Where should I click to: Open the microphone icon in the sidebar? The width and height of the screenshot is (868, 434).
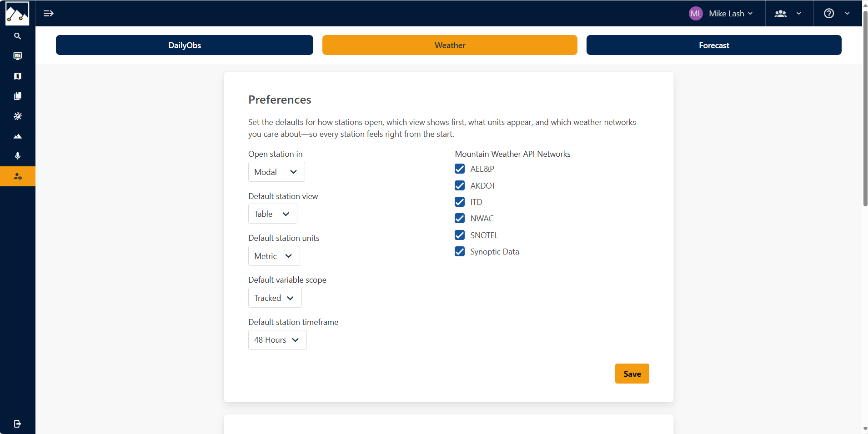point(17,156)
